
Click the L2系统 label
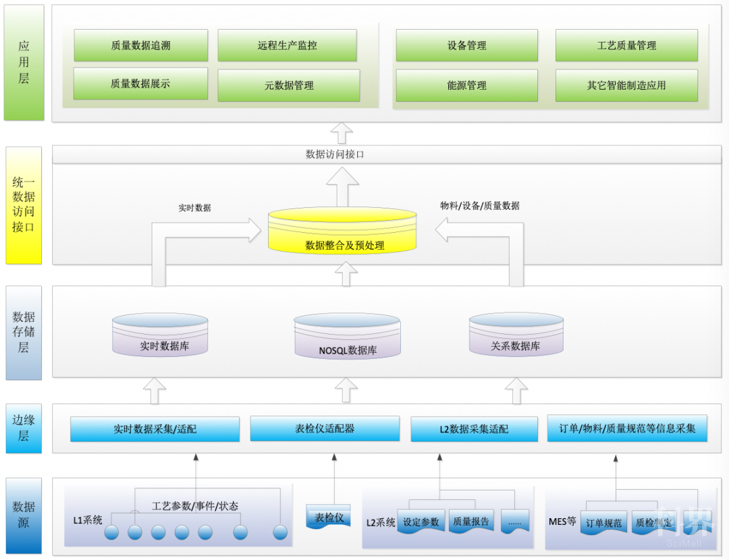[381, 523]
